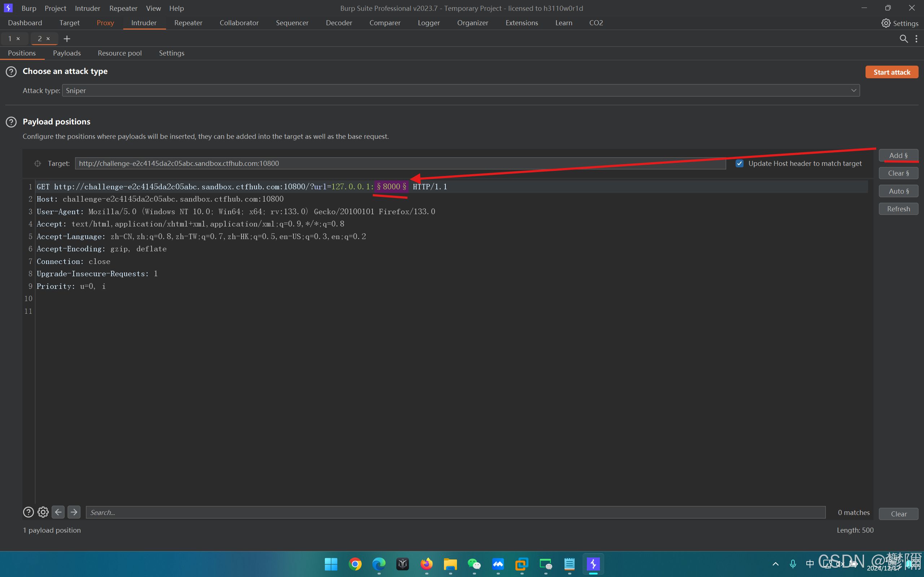924x577 pixels.
Task: Add a new Intruder tab with plus icon
Action: click(x=67, y=39)
